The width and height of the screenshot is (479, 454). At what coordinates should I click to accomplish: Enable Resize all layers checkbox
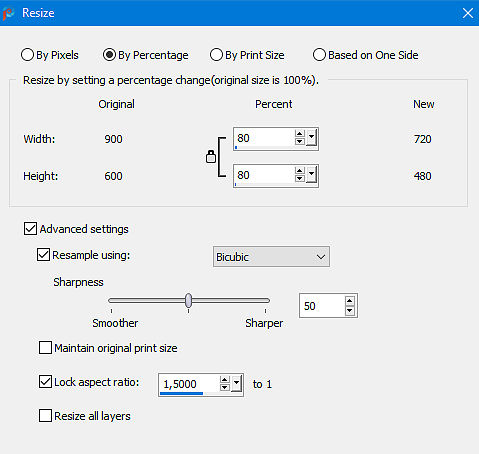tap(45, 416)
